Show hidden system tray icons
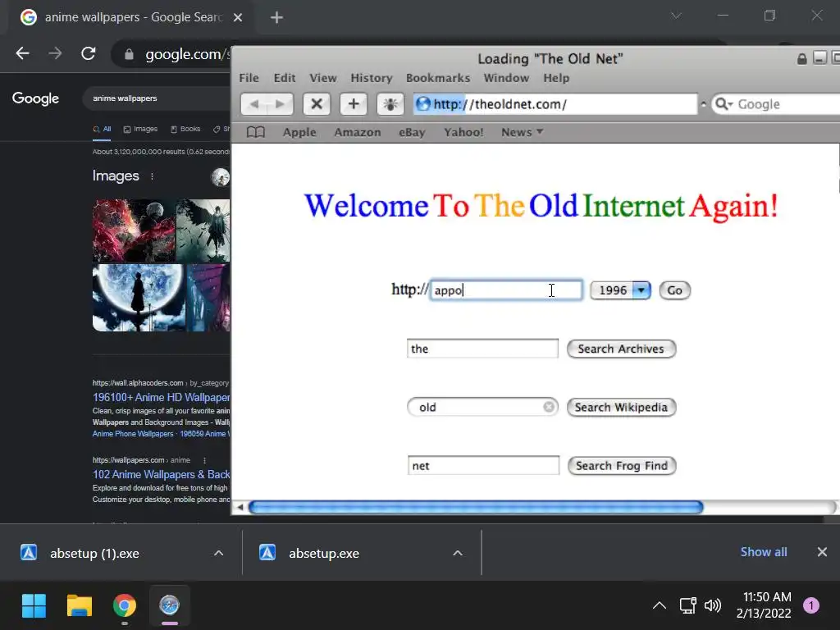 [660, 605]
